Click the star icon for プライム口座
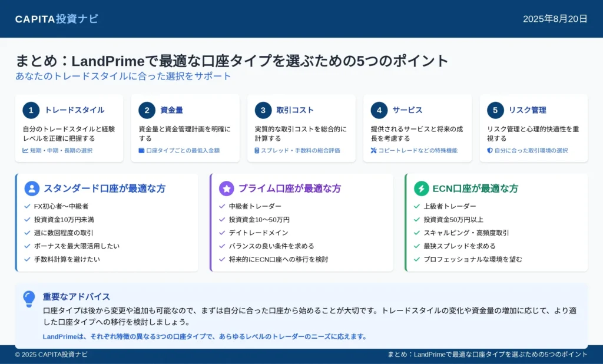Viewport: 603px width, 364px height. click(227, 188)
